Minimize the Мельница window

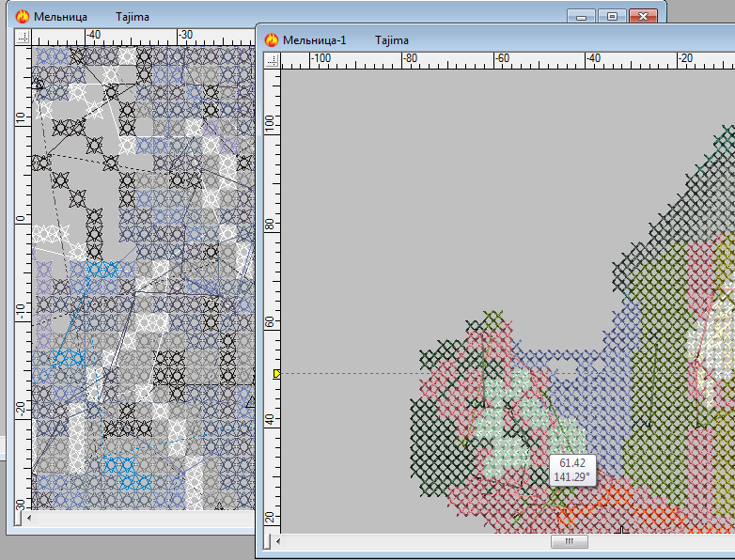583,16
